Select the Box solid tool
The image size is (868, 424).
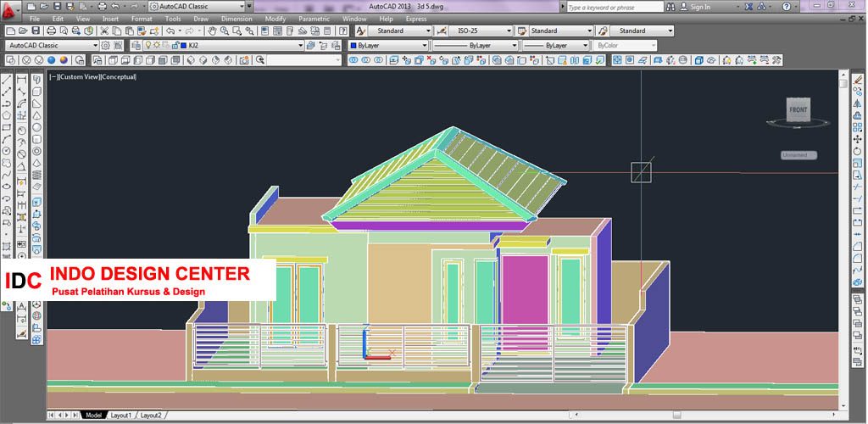tap(36, 92)
